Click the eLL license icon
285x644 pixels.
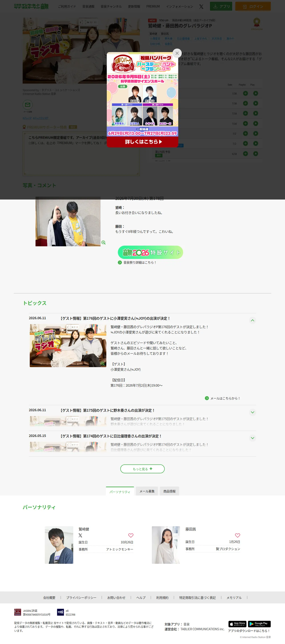tap(60, 612)
